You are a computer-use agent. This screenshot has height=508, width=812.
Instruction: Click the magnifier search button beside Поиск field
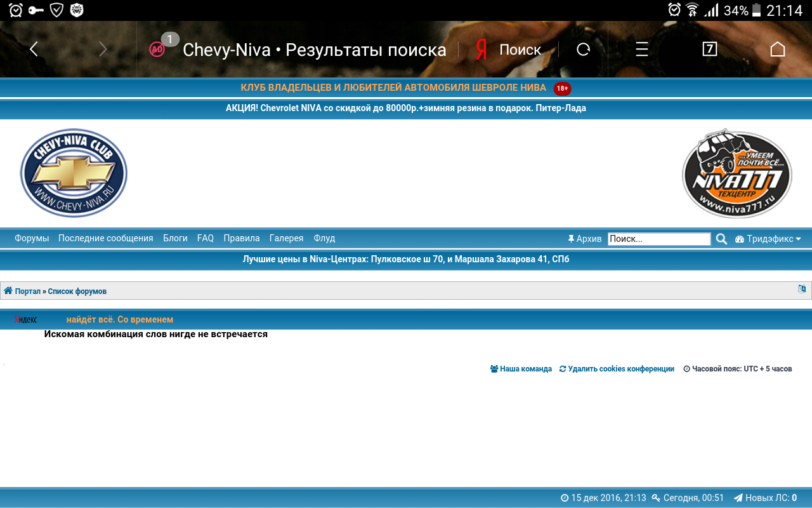(x=721, y=239)
